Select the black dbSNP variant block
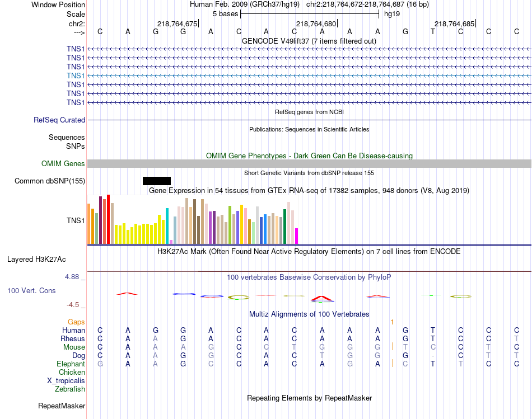Image resolution: width=532 pixels, height=419 pixels. pyautogui.click(x=157, y=181)
